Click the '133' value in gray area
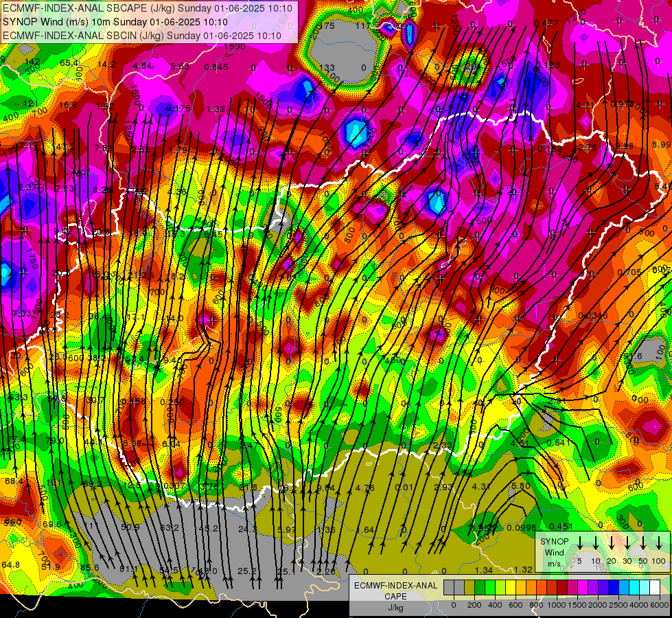The width and height of the screenshot is (672, 618). pyautogui.click(x=327, y=67)
